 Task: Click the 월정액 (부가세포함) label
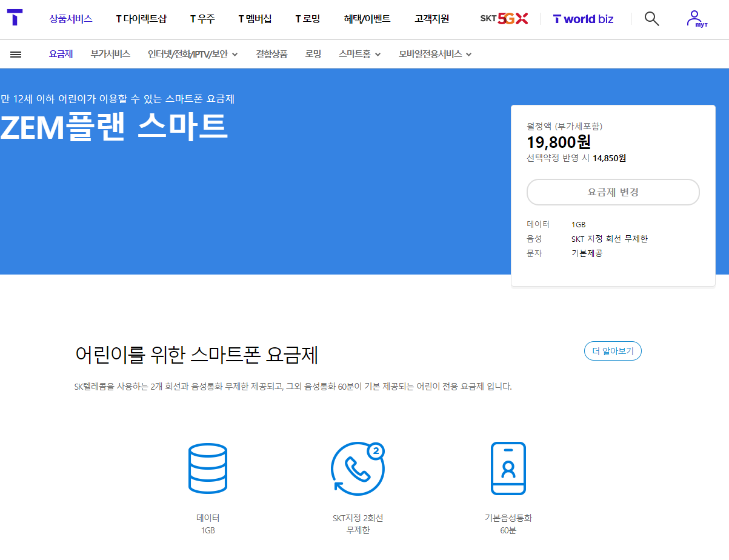coord(565,127)
